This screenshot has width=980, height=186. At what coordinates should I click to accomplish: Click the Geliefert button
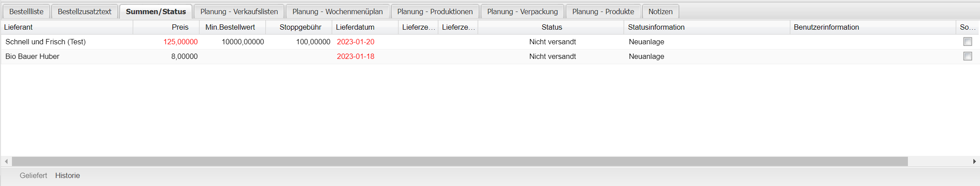coord(33,175)
